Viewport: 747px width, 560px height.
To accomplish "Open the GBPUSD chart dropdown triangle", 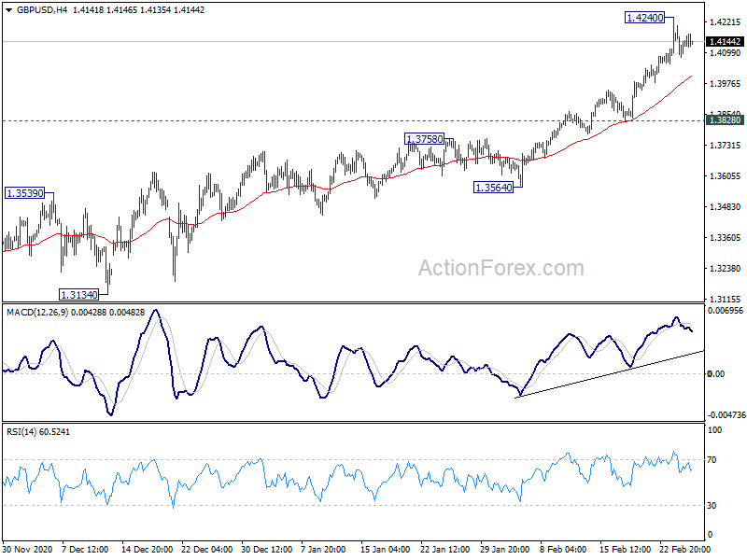I will point(8,10).
